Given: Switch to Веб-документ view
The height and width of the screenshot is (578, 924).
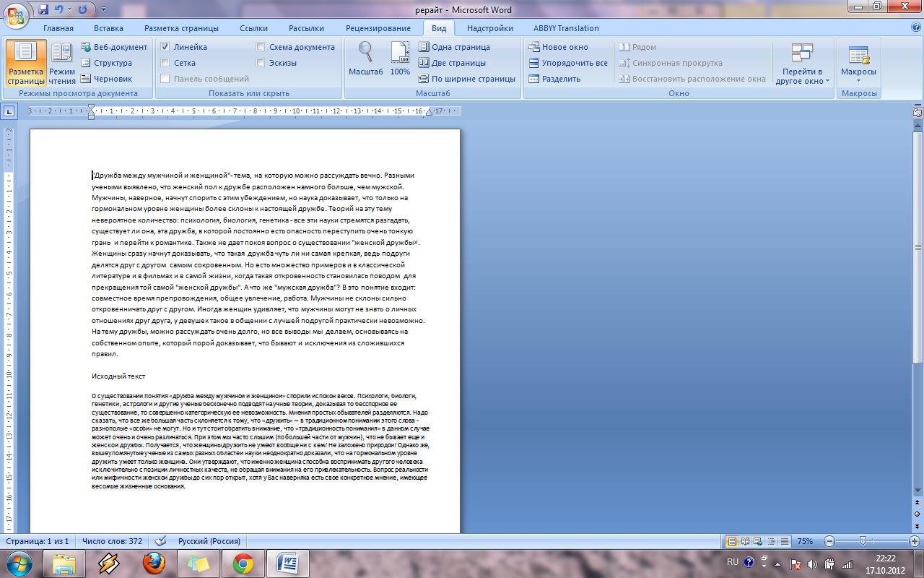Looking at the screenshot, I should [114, 47].
